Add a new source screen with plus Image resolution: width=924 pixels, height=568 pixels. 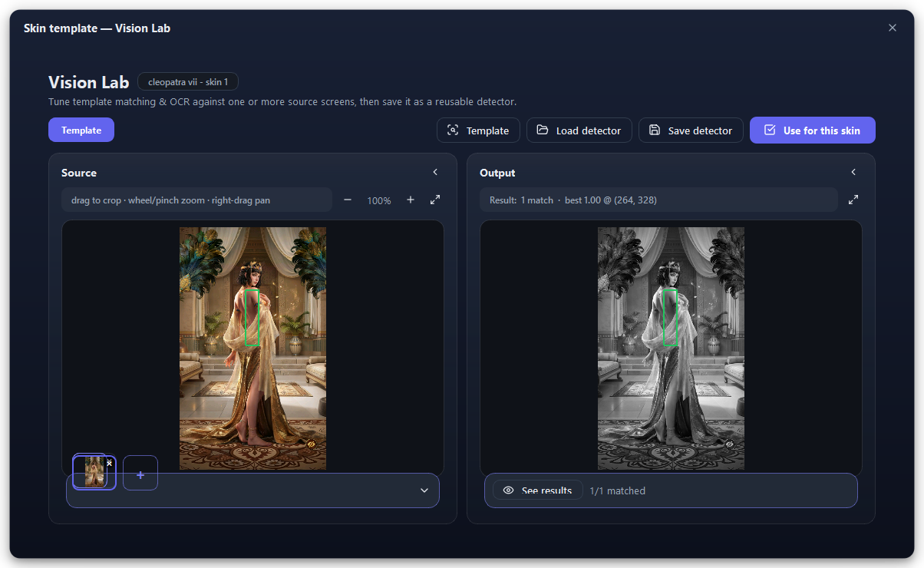click(x=140, y=473)
